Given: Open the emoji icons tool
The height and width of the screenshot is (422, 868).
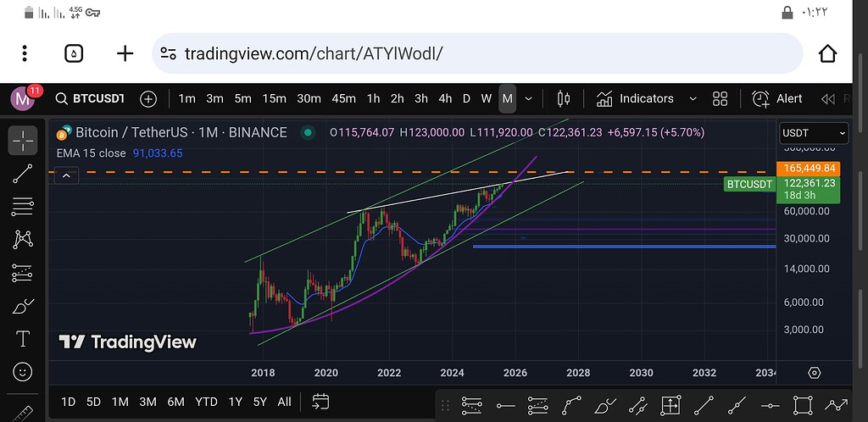Looking at the screenshot, I should point(23,372).
